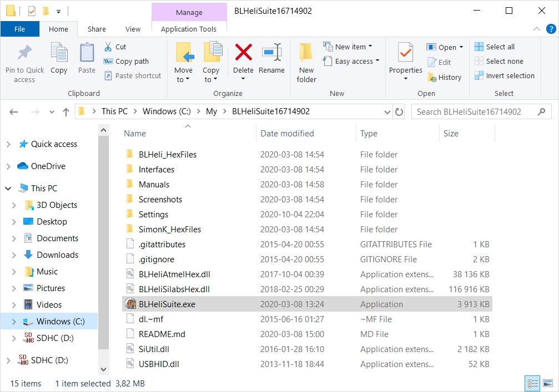Switch to the View ribbon tab
559x392 pixels.
click(x=133, y=29)
